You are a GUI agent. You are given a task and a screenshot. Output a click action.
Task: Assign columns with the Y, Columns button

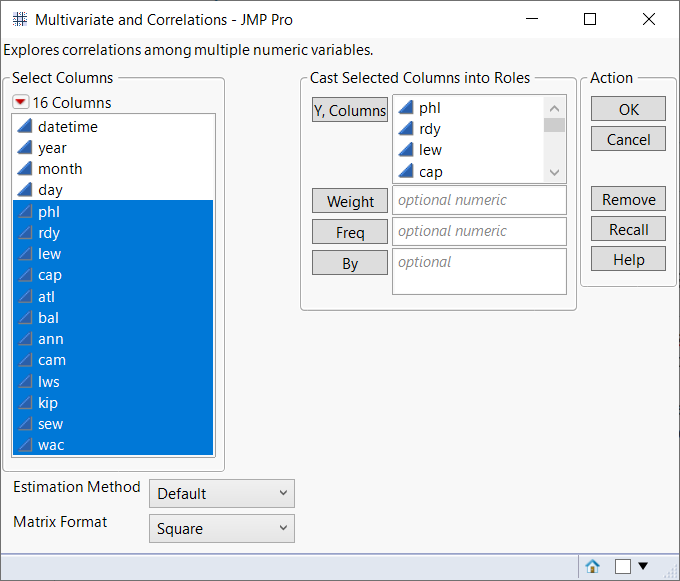click(x=349, y=111)
